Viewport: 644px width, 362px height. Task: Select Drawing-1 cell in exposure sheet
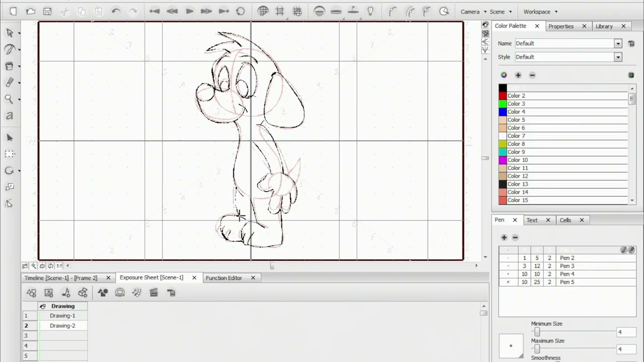(x=62, y=316)
